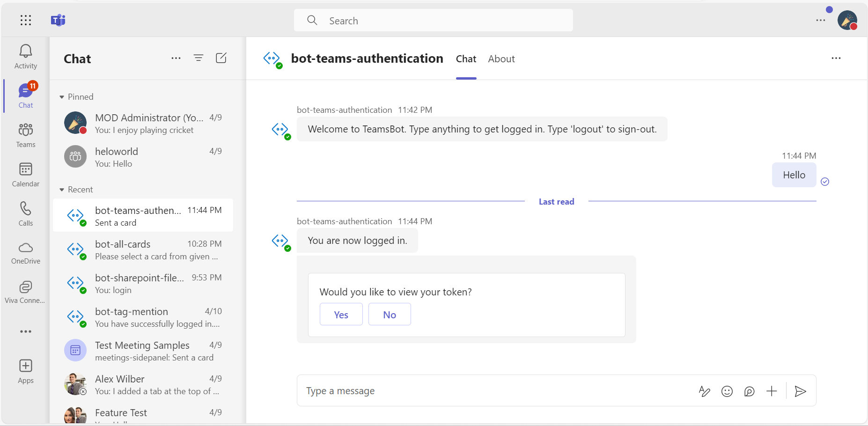This screenshot has width=868, height=426.
Task: Open Chat in the left rail
Action: [x=26, y=96]
